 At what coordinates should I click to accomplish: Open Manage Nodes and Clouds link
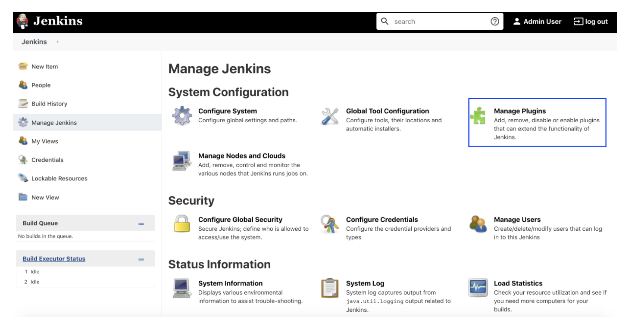[241, 156]
